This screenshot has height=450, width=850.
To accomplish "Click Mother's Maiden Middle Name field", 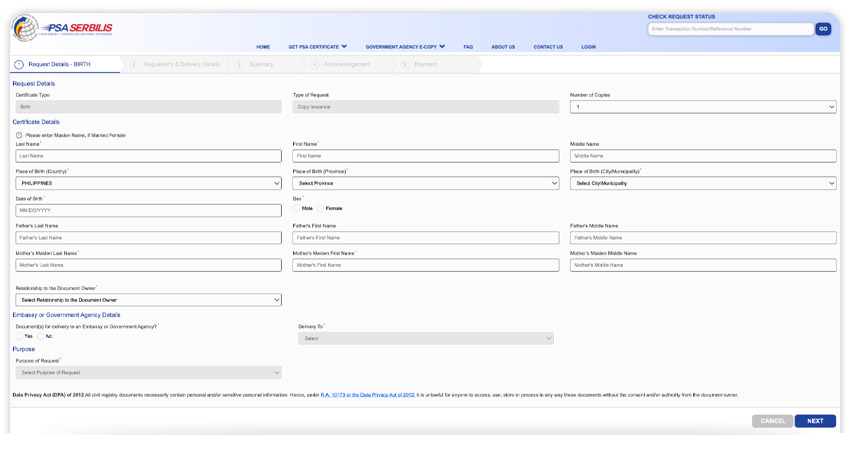I will coord(703,265).
